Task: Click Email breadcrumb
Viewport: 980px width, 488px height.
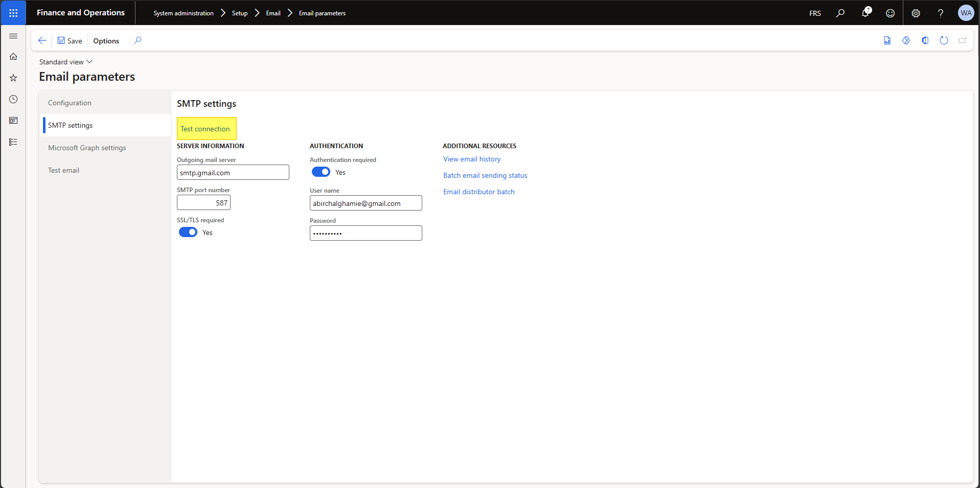Action: [x=273, y=13]
